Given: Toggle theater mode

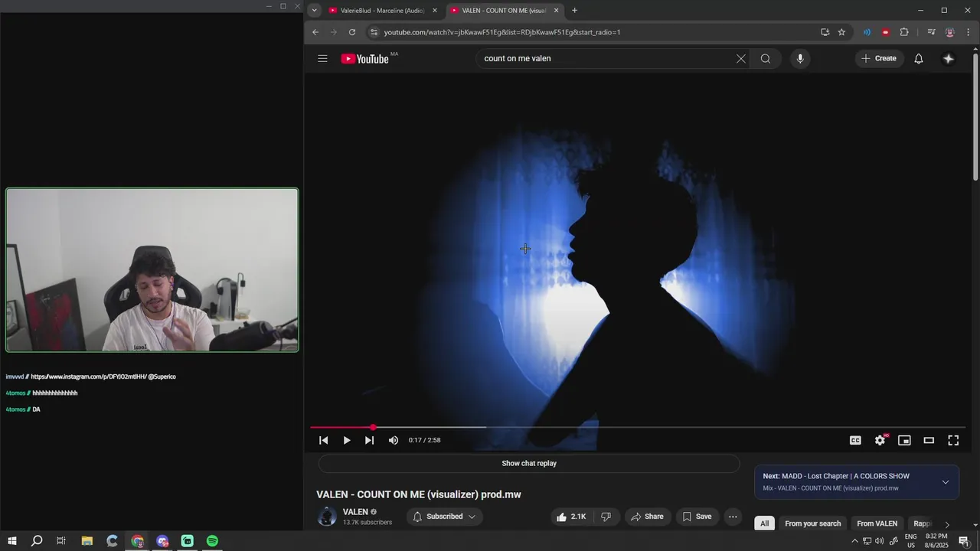Looking at the screenshot, I should [x=929, y=440].
